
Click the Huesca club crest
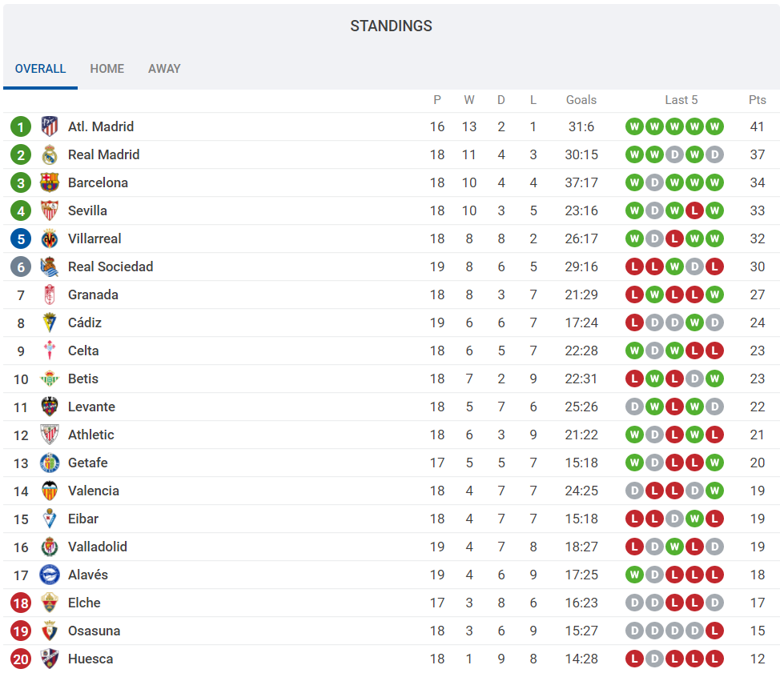click(50, 659)
